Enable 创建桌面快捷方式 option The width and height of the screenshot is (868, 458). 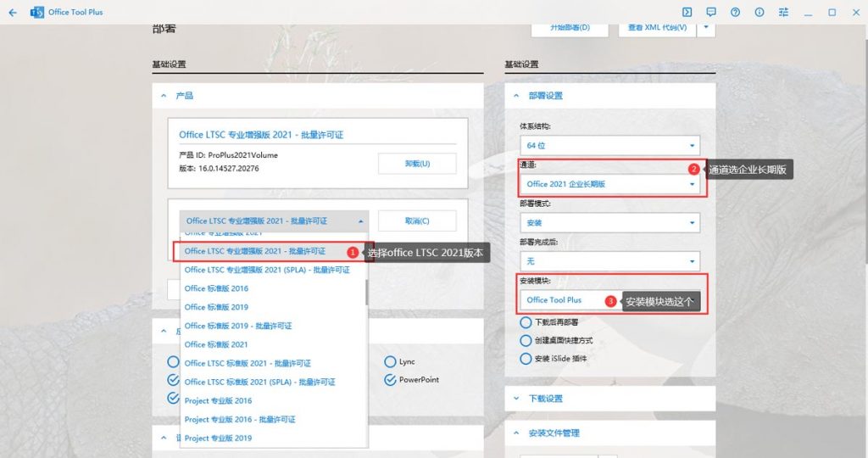(526, 340)
